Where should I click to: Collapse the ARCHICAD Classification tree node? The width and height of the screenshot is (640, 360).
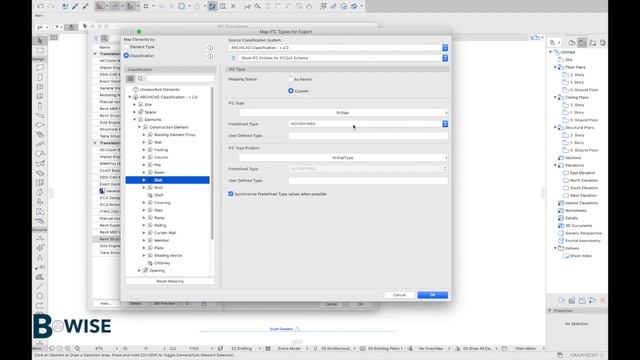point(130,97)
